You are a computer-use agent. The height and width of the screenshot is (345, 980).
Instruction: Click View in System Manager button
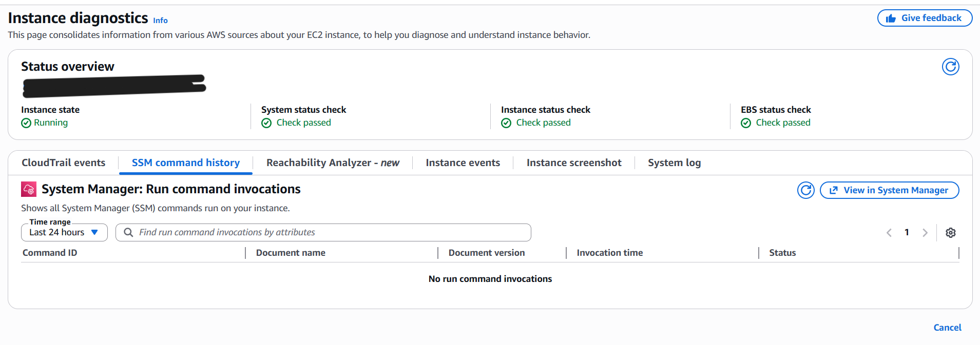click(x=889, y=190)
